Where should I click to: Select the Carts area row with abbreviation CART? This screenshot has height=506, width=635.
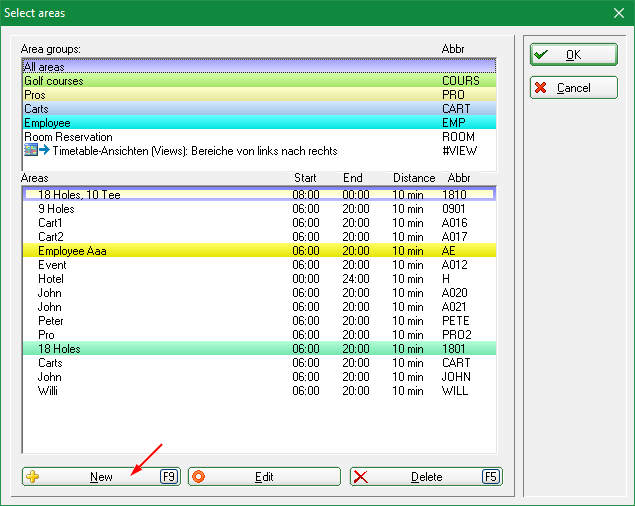[x=259, y=363]
